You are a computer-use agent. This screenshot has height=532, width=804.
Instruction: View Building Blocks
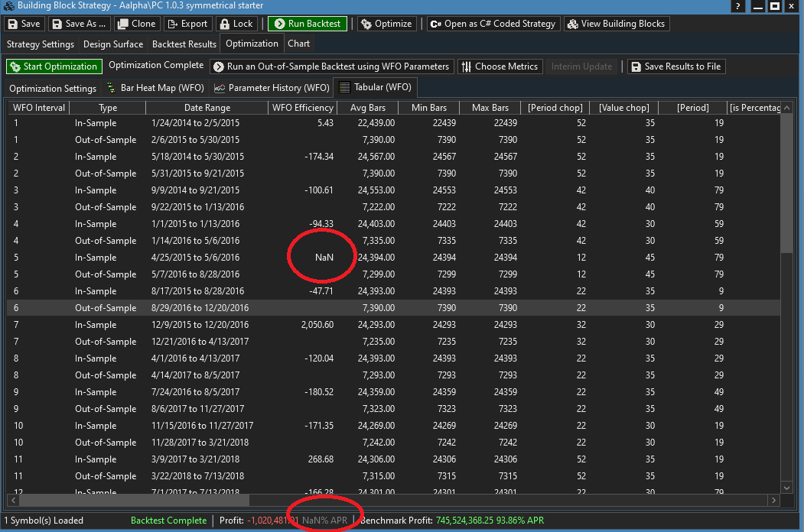[616, 24]
